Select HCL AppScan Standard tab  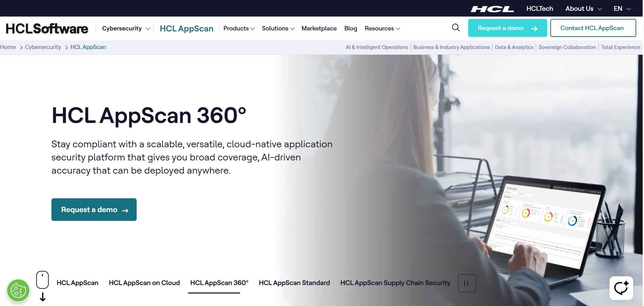(294, 283)
